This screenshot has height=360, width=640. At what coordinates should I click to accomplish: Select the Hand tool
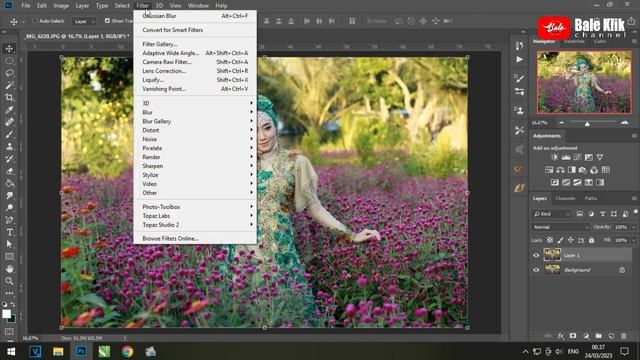[9, 269]
